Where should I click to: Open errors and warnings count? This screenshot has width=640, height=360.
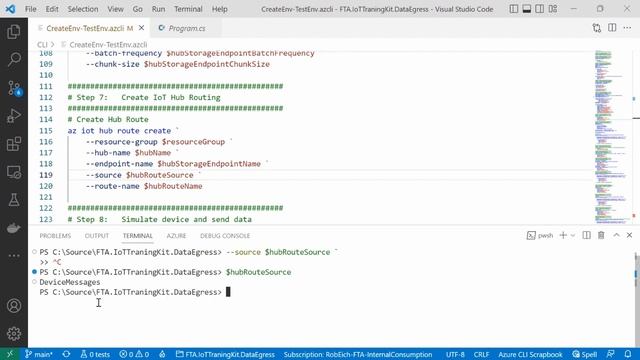tap(134, 354)
